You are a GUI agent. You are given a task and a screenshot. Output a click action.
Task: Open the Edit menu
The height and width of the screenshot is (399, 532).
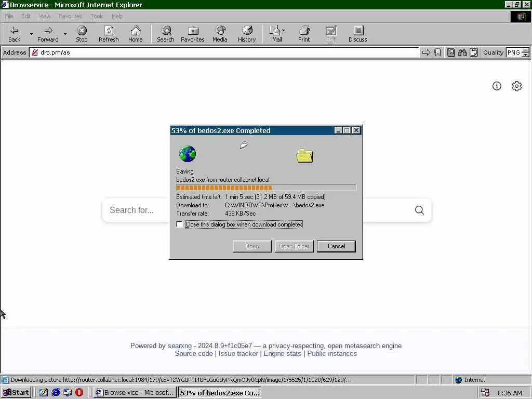click(x=26, y=16)
